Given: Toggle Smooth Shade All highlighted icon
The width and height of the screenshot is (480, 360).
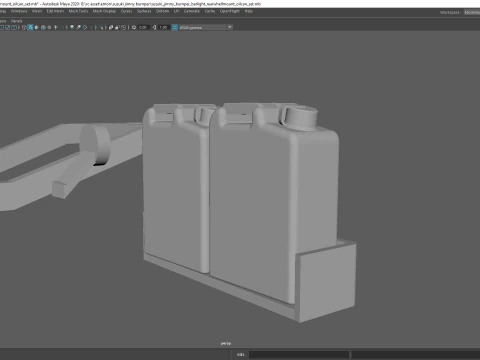Looking at the screenshot, I should pyautogui.click(x=30, y=27).
